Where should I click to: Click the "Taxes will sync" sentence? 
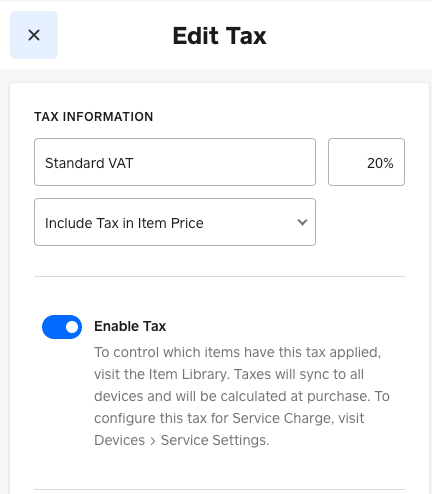click(x=299, y=374)
